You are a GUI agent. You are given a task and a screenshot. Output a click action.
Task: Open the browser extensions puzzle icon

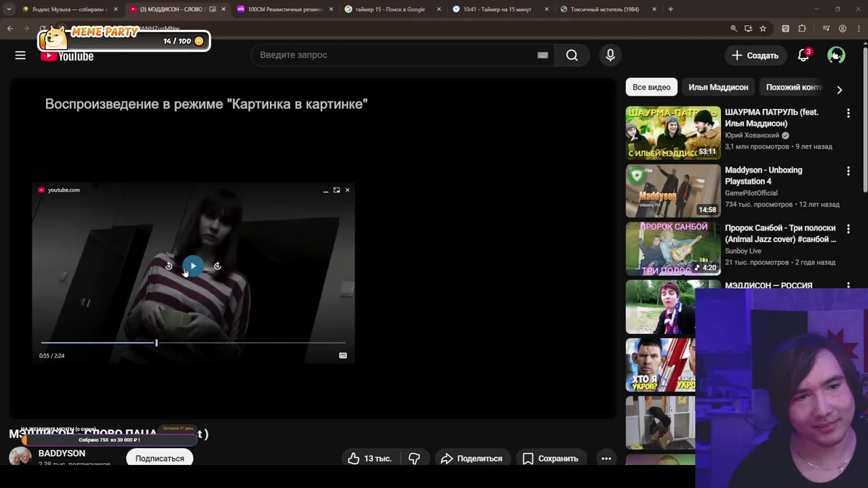(x=802, y=28)
